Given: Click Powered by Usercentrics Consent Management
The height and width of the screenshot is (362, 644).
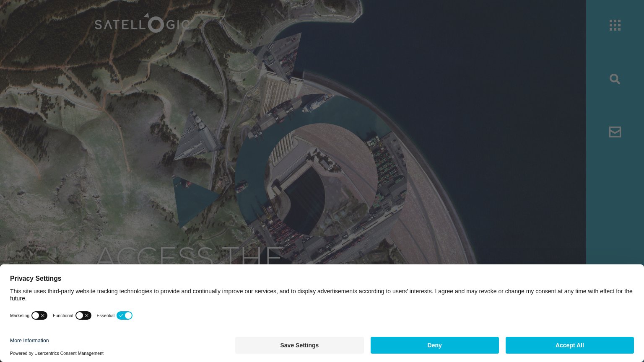Looking at the screenshot, I should pyautogui.click(x=57, y=353).
